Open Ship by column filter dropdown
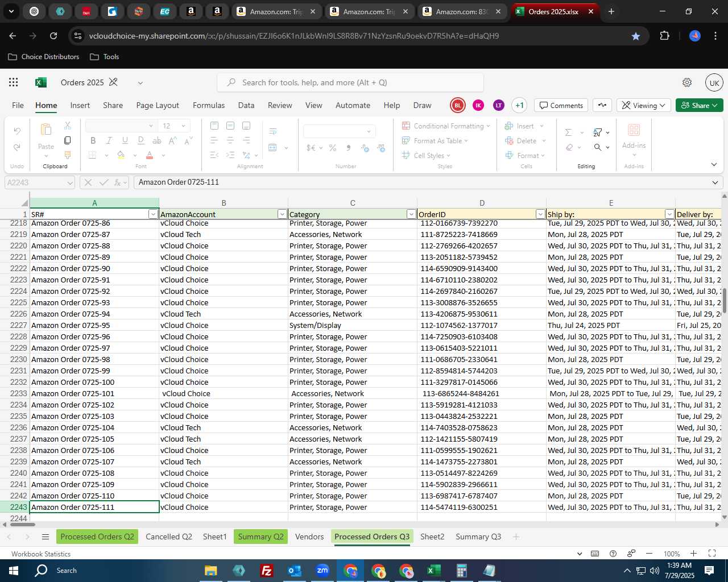This screenshot has width=728, height=582. (669, 214)
